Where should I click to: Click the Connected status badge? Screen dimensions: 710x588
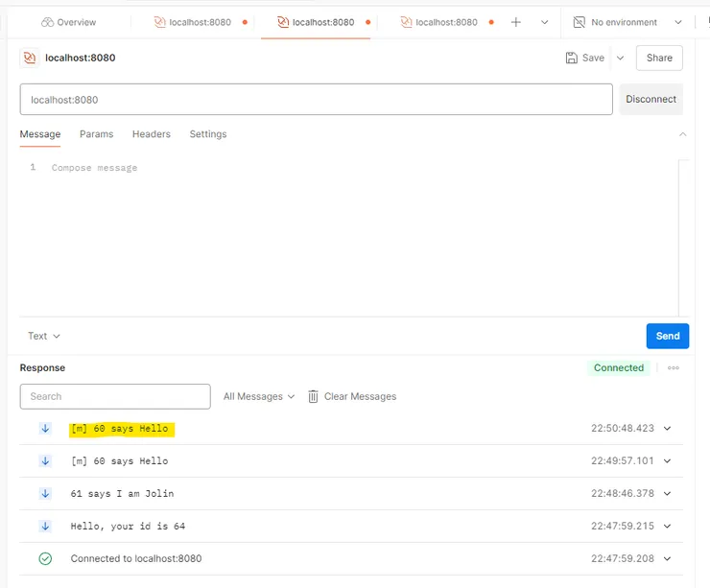pyautogui.click(x=619, y=367)
